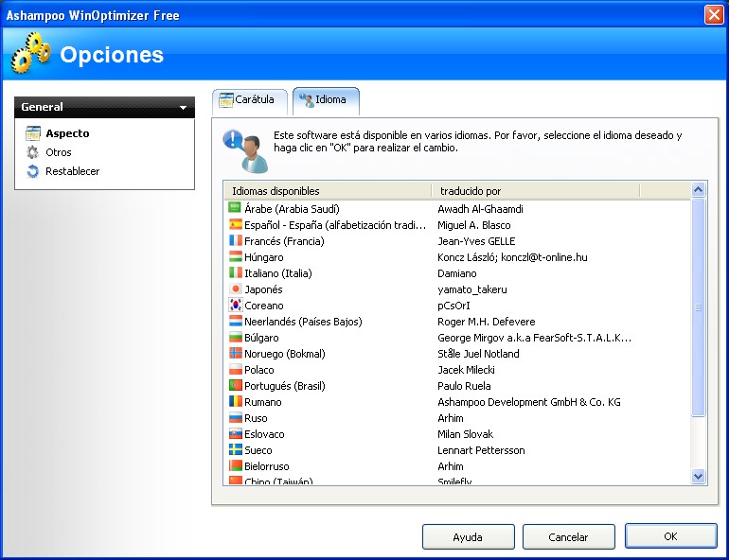Select Portugués (Brasil) language

[285, 386]
